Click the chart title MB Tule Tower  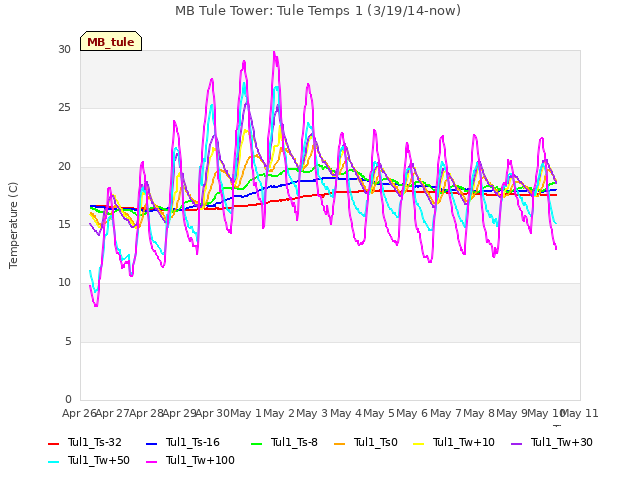pos(318,11)
